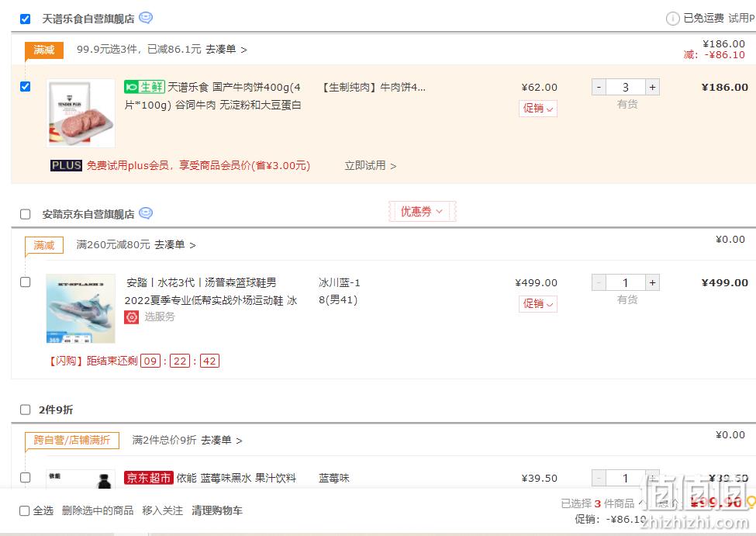Click 去凑单 for 满260元减80元 promotion

[175, 244]
